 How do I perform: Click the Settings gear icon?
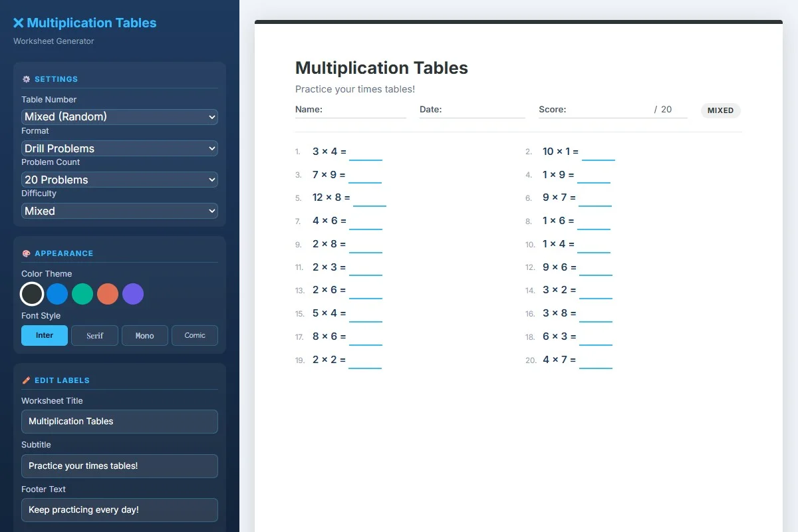click(27, 79)
